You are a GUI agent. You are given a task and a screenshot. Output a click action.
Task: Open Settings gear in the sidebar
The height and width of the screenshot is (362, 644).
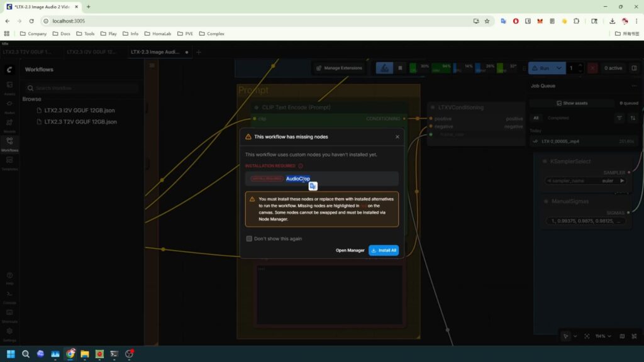tap(9, 333)
